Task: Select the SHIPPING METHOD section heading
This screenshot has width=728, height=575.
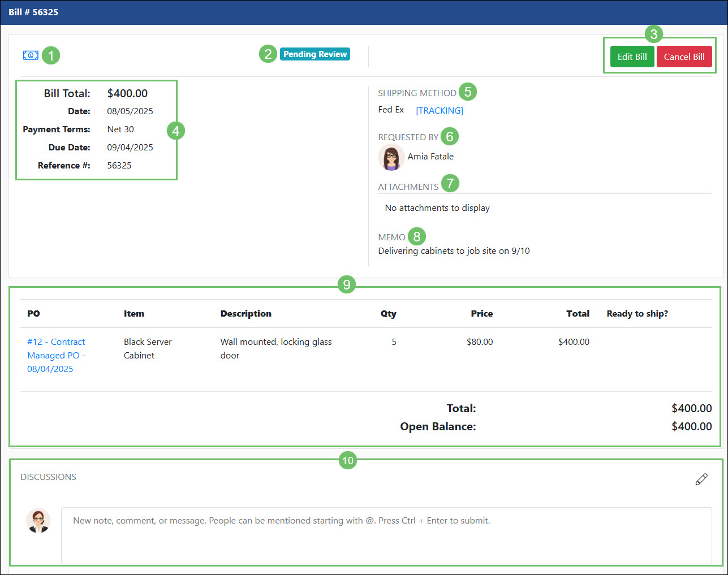Action: pyautogui.click(x=417, y=93)
